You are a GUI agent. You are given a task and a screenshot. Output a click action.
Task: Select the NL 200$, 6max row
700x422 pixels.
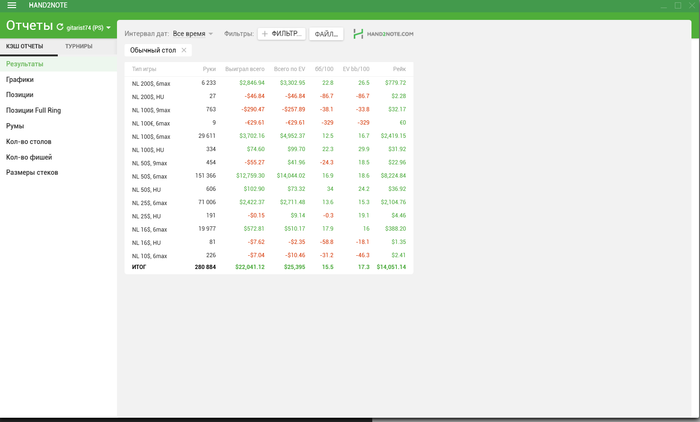coord(269,83)
